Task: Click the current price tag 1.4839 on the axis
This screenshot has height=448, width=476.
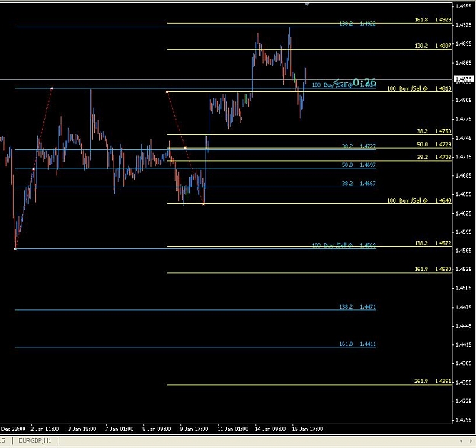Action: 464,79
